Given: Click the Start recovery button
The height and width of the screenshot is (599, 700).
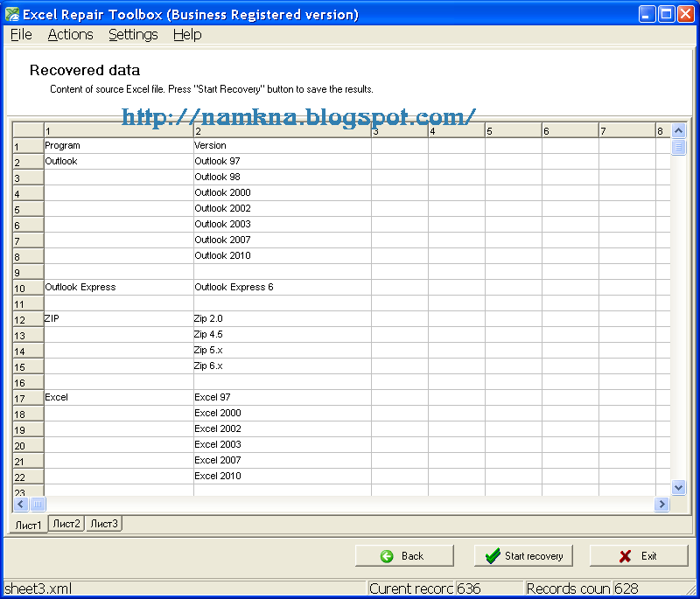Looking at the screenshot, I should (x=523, y=556).
